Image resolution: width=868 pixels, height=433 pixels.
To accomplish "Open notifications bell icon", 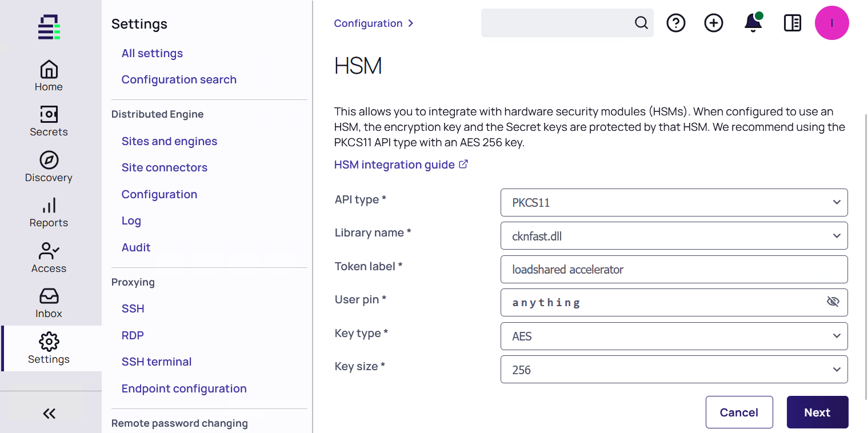I will tap(753, 23).
